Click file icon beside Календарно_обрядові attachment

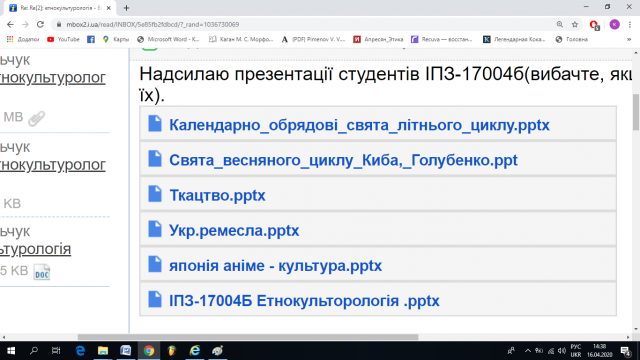155,124
